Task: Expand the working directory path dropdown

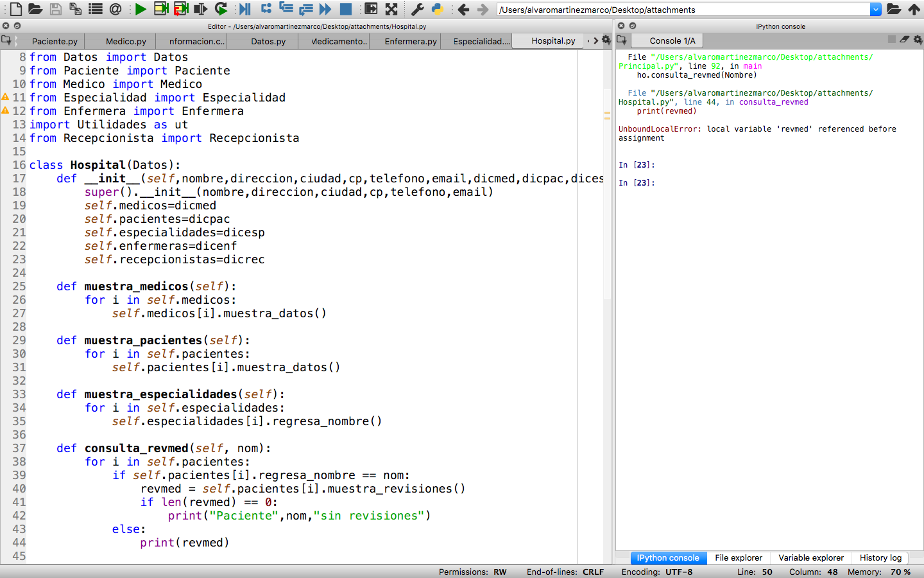Action: click(x=876, y=10)
